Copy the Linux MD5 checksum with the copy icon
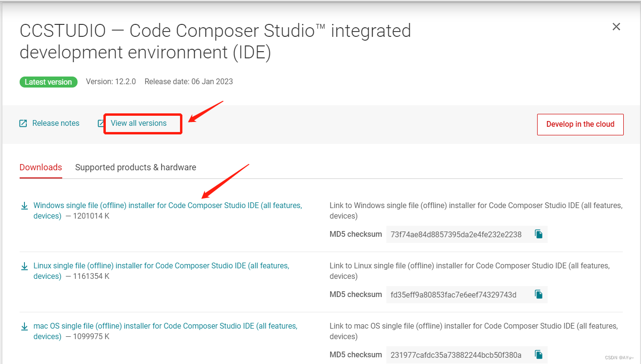 pos(539,294)
